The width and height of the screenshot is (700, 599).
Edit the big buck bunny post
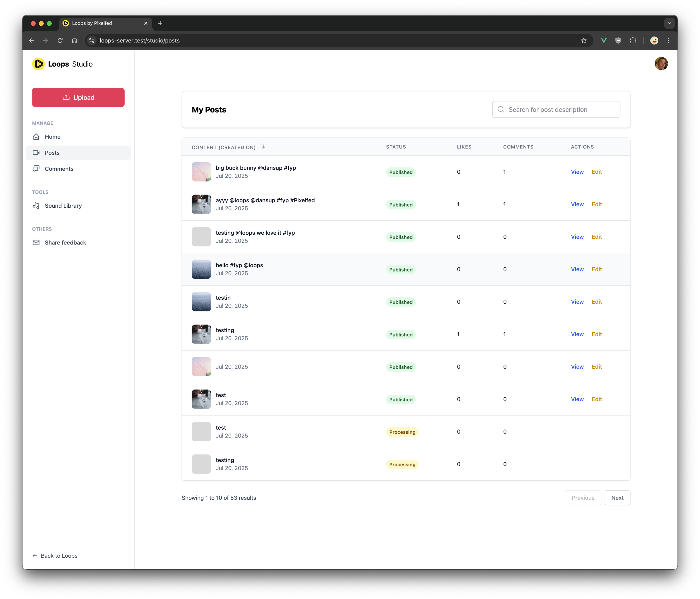point(597,172)
